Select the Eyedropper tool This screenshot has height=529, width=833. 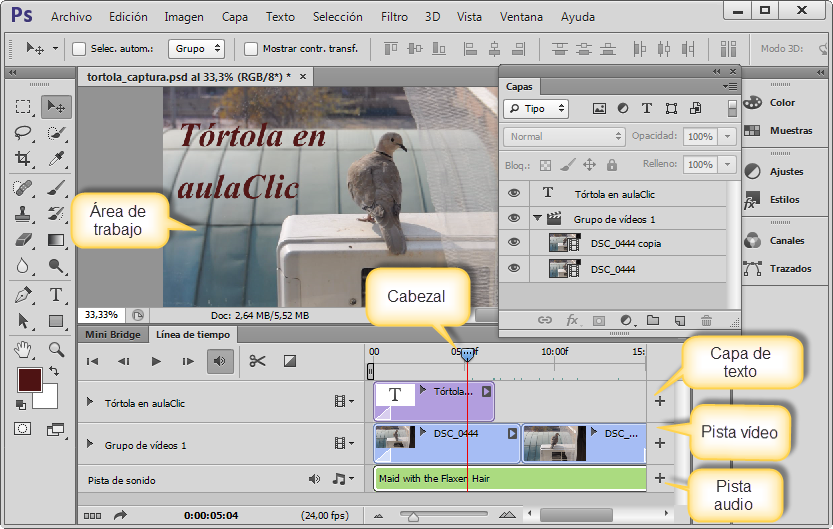56,158
